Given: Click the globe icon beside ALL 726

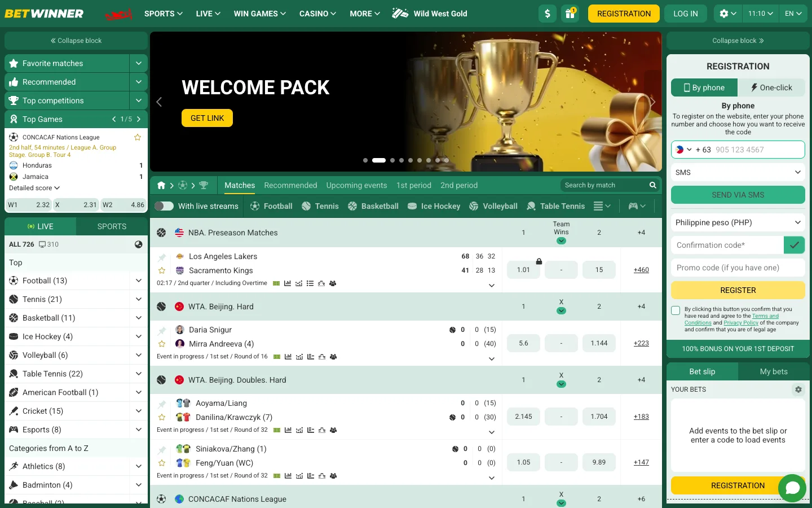Looking at the screenshot, I should (139, 244).
